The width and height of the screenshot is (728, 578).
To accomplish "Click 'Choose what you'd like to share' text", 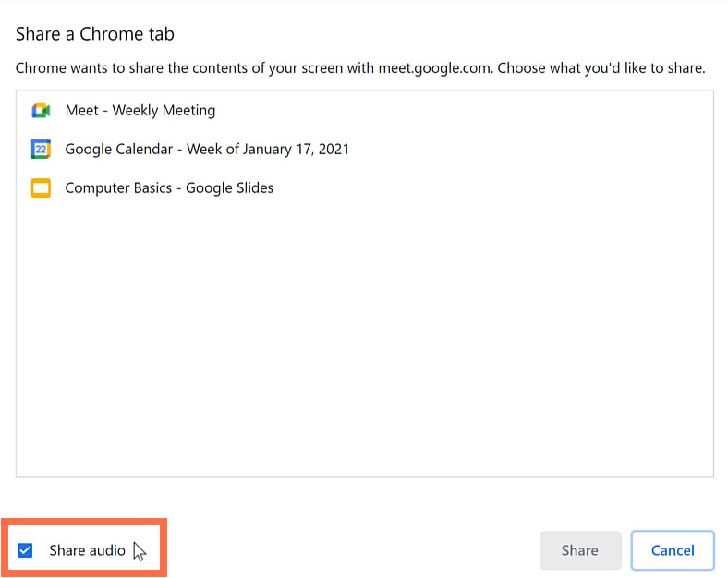I will [602, 69].
